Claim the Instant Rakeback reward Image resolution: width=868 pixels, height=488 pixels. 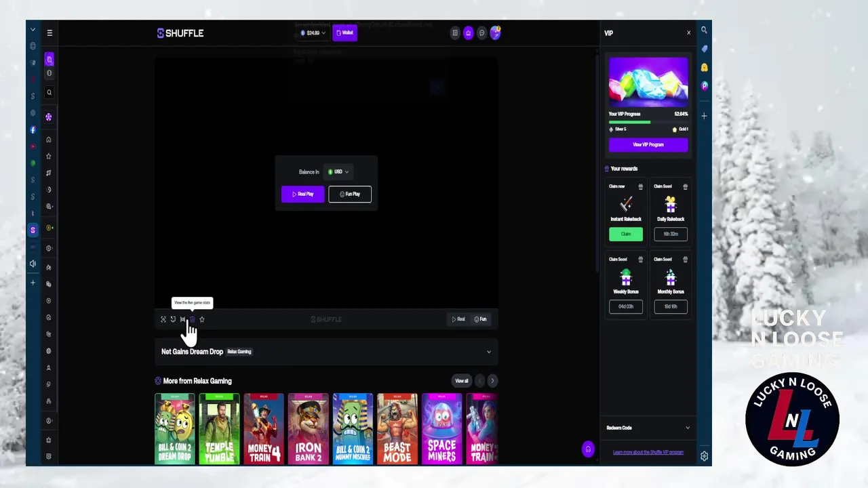(x=626, y=234)
